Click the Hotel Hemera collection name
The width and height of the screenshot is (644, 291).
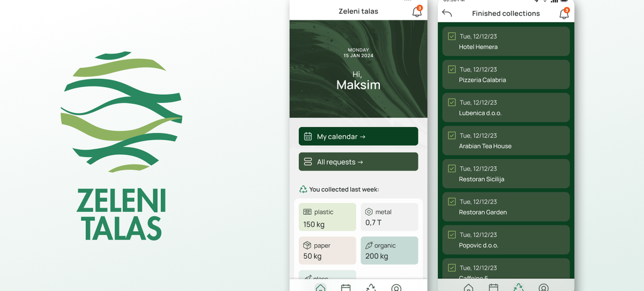[478, 47]
